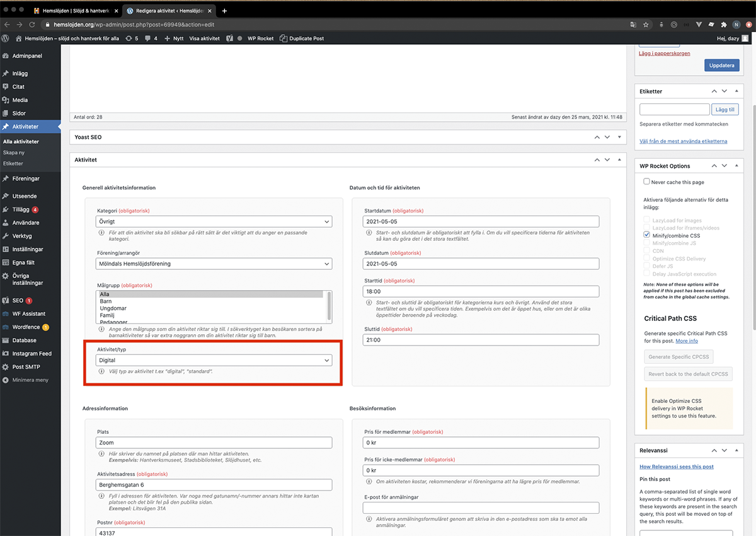The image size is (756, 536).
Task: Enable Never cache this page checkbox
Action: [x=646, y=182]
